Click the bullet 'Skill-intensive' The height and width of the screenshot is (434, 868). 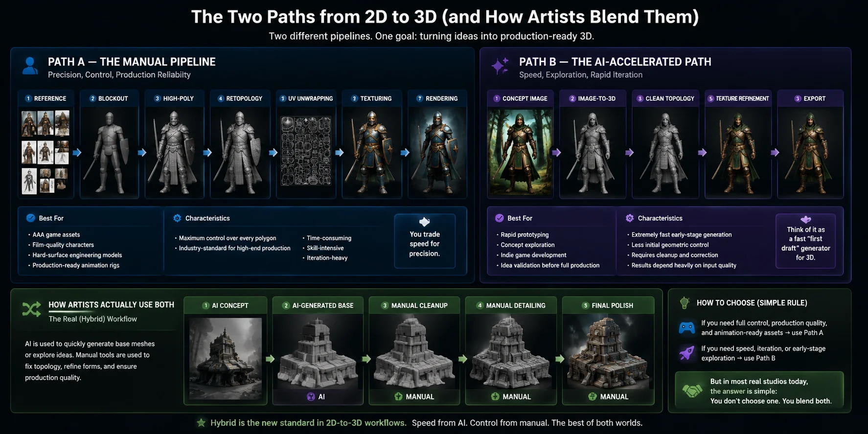325,248
